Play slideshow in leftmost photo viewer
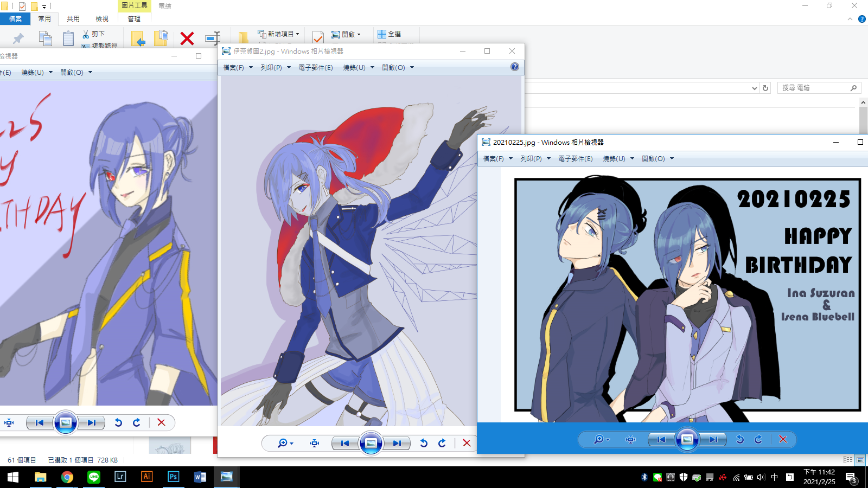The height and width of the screenshot is (488, 868). tap(66, 422)
